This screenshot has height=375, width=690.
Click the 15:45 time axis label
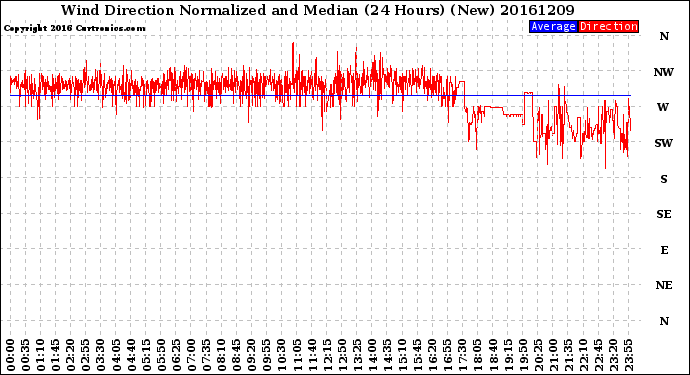pyautogui.click(x=418, y=355)
